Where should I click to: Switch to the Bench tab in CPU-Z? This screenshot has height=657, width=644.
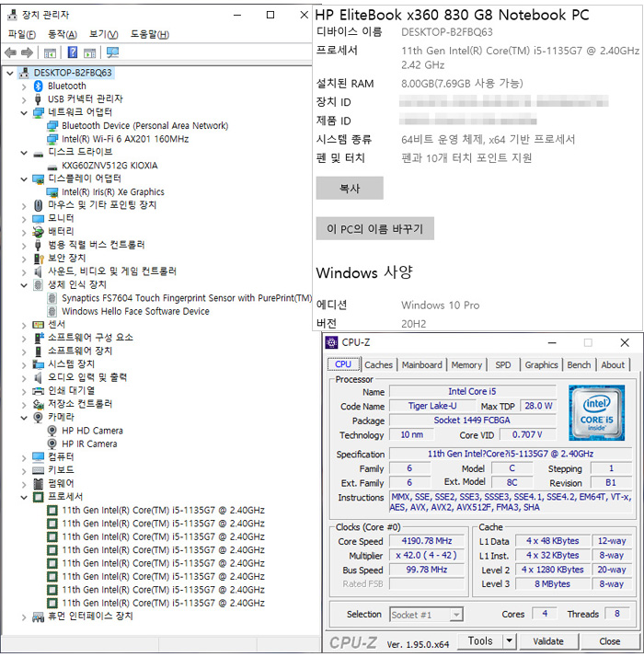click(x=579, y=365)
